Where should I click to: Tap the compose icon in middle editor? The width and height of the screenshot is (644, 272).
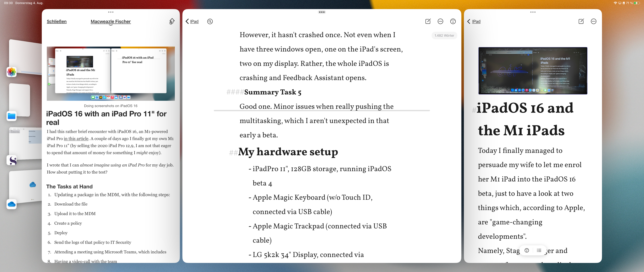(428, 21)
